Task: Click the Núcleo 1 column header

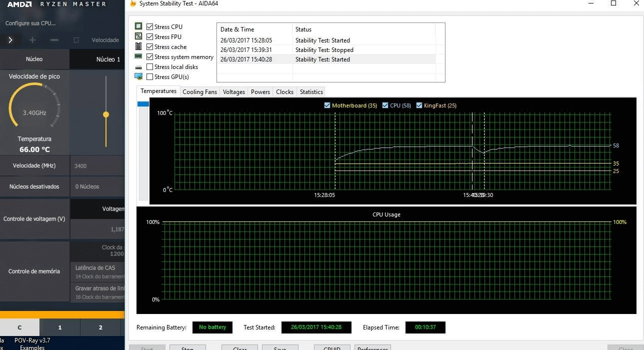Action: [x=97, y=59]
